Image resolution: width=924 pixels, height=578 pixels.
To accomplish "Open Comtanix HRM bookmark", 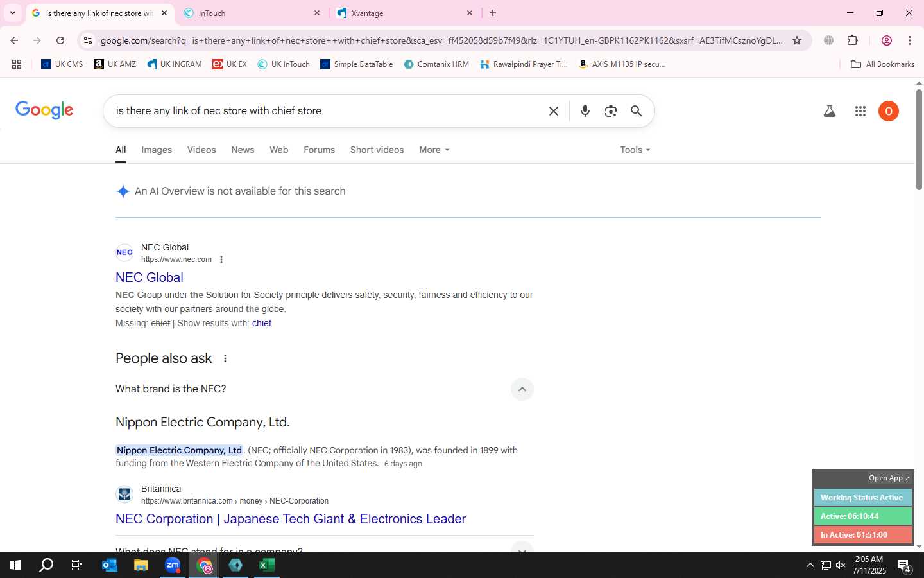I will coord(436,64).
